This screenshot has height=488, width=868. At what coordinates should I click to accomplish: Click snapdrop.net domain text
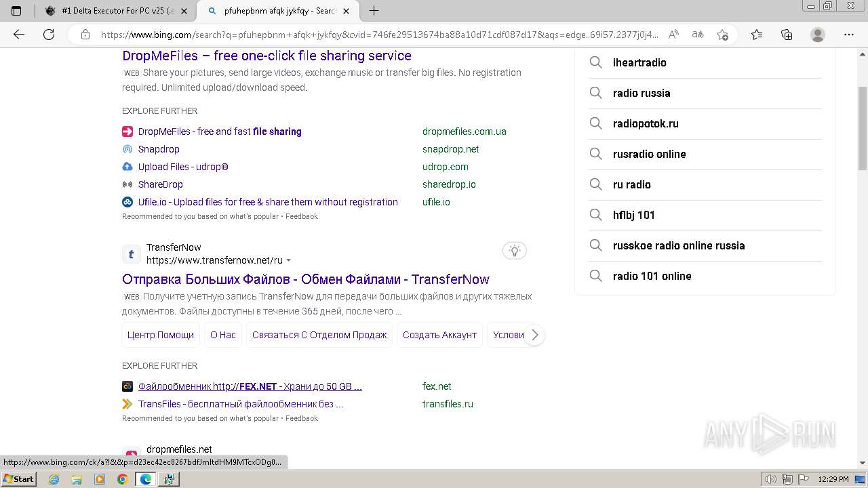tap(451, 149)
